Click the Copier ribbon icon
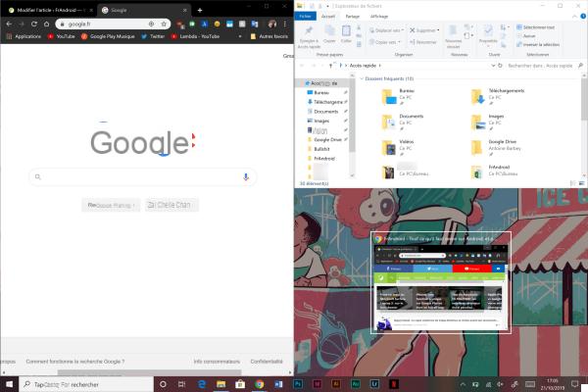Screen dimensions: 588x392 (329, 34)
